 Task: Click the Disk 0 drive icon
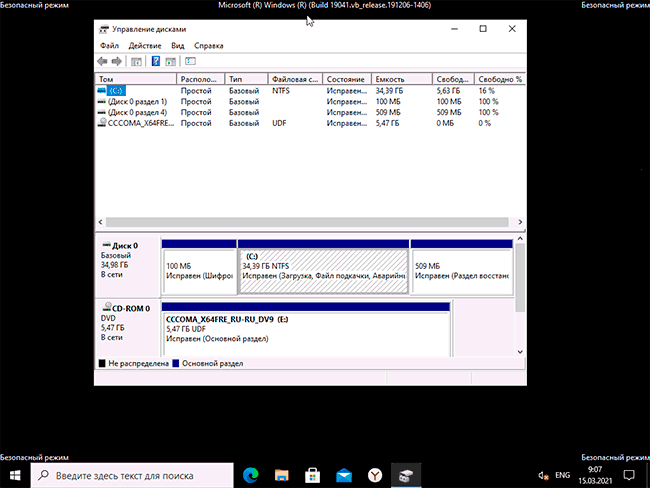point(107,245)
